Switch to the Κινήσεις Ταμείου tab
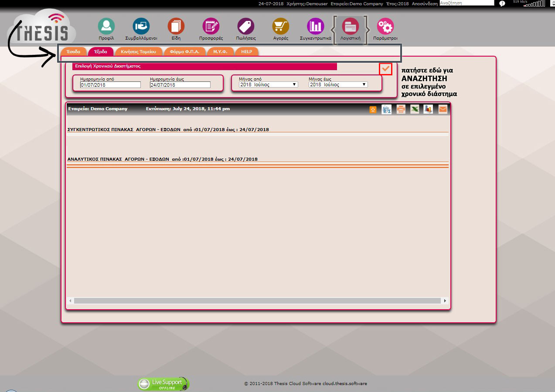This screenshot has height=392, width=555. (138, 51)
